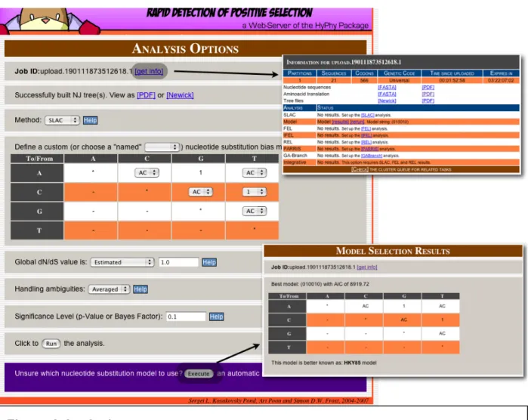Click Model [rerun] link in info panel
528x420 pixels.
[357, 122]
